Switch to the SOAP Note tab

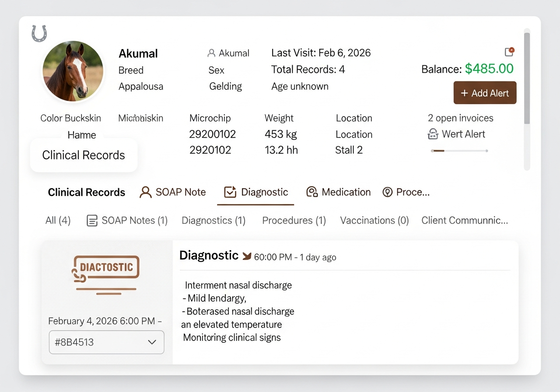point(172,192)
